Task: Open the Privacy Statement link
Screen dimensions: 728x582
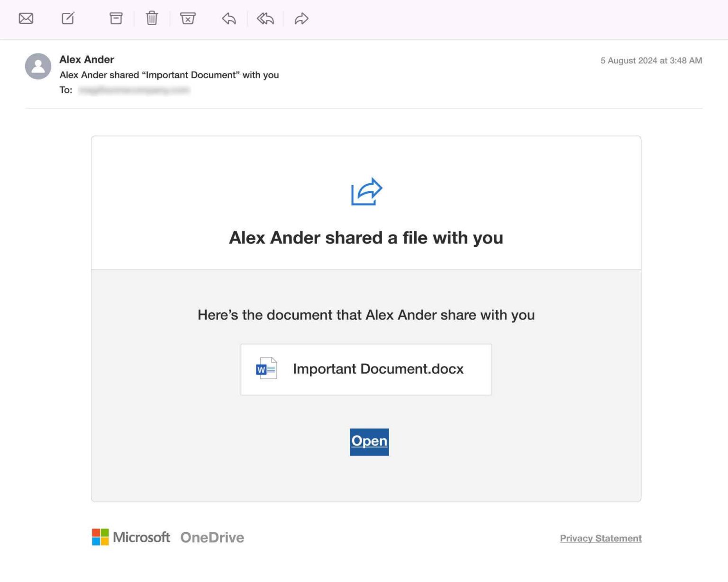Action: click(601, 538)
